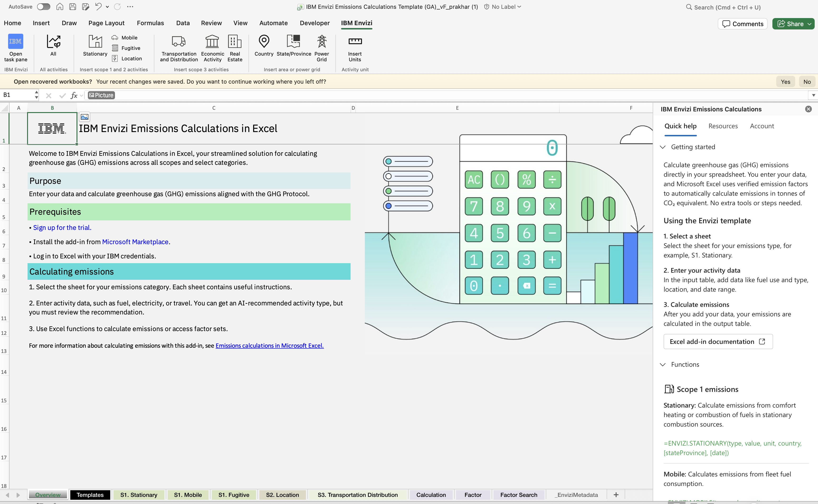Switch to the Resources pane tab
Image resolution: width=818 pixels, height=504 pixels.
[x=723, y=126]
